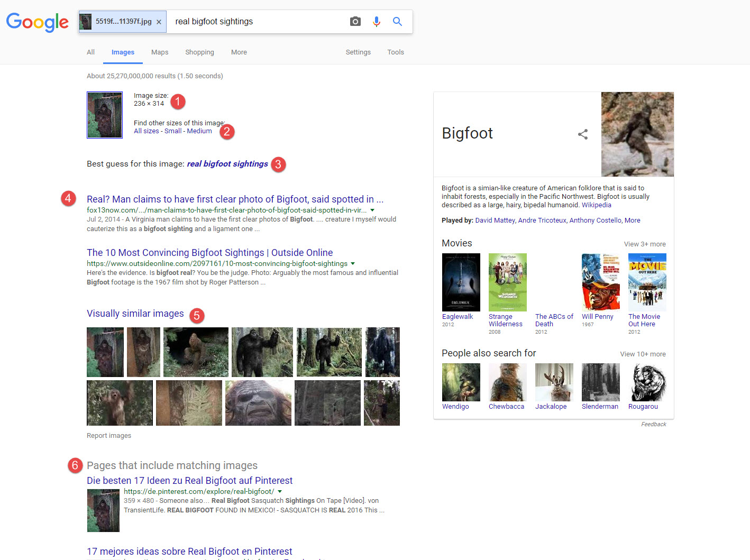Open close-up bigfoot face similar image

[x=258, y=403]
